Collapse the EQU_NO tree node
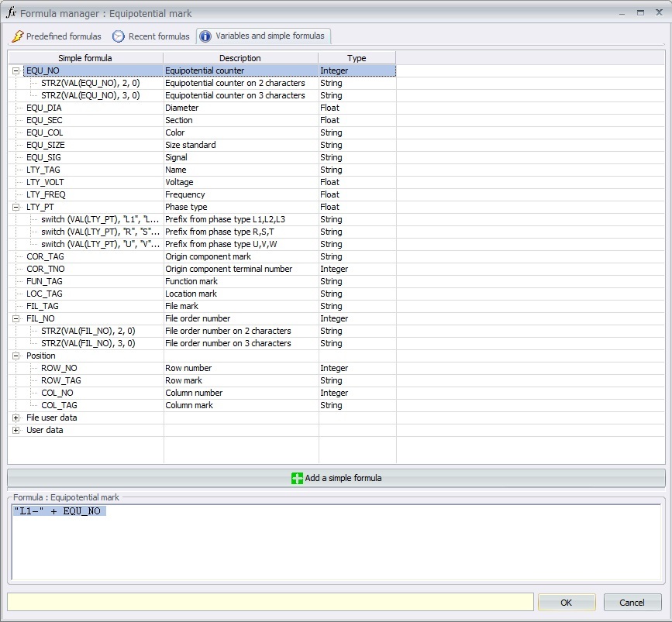 coord(16,70)
